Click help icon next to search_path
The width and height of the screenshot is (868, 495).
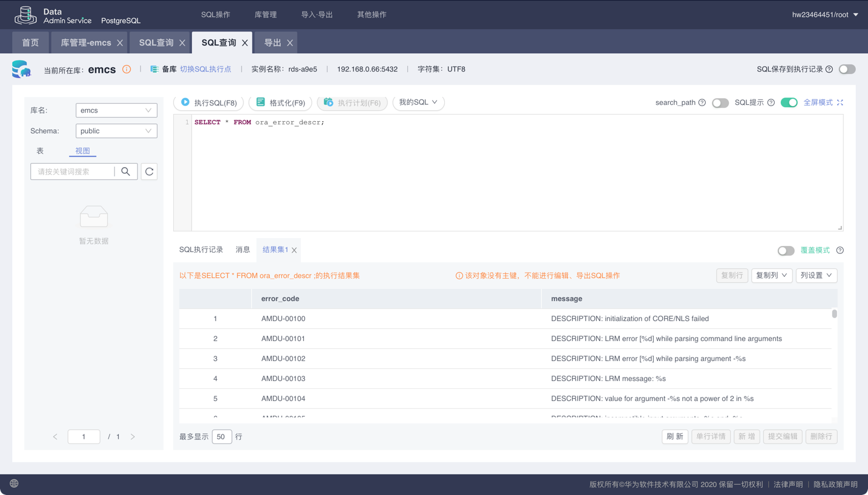click(x=702, y=102)
